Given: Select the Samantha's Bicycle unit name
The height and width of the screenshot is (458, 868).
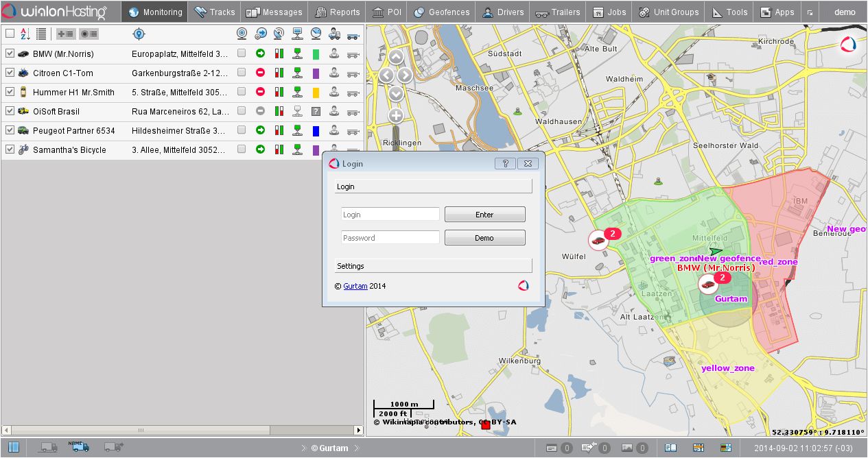Looking at the screenshot, I should 69,149.
